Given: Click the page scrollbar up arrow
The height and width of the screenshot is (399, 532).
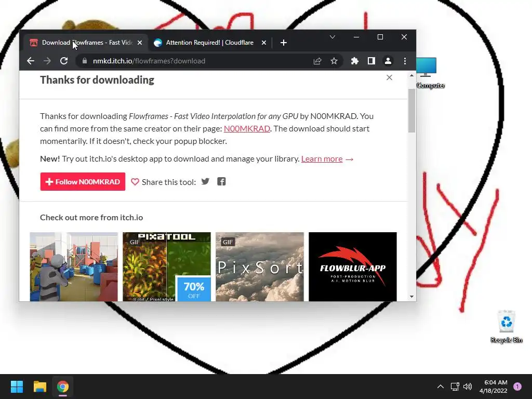Looking at the screenshot, I should (411, 75).
